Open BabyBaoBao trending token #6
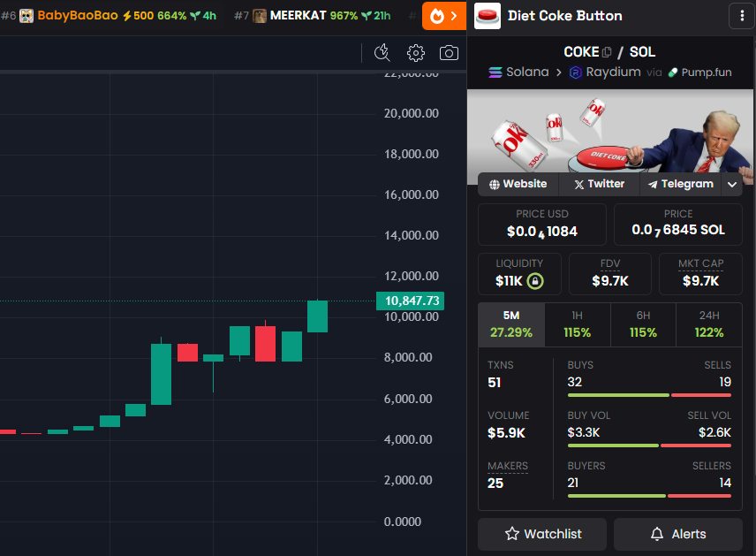Image resolution: width=756 pixels, height=556 pixels. [109, 16]
